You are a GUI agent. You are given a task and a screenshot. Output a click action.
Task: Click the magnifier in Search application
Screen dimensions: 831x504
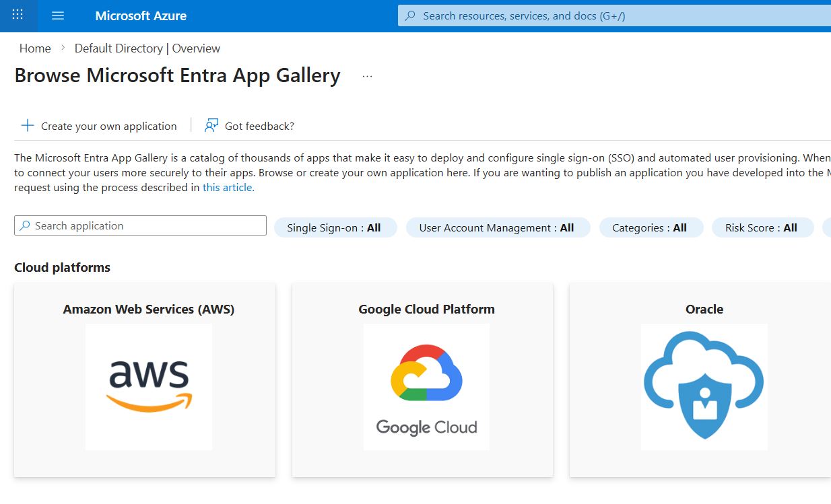click(25, 225)
